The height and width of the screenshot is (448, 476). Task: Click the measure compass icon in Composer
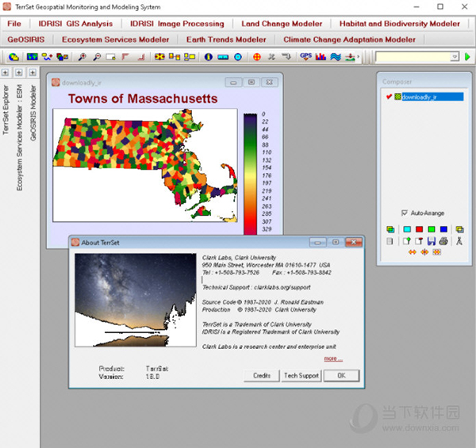point(459,241)
